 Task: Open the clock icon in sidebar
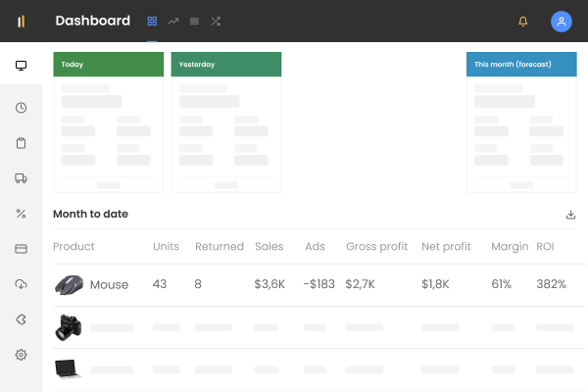coord(21,108)
